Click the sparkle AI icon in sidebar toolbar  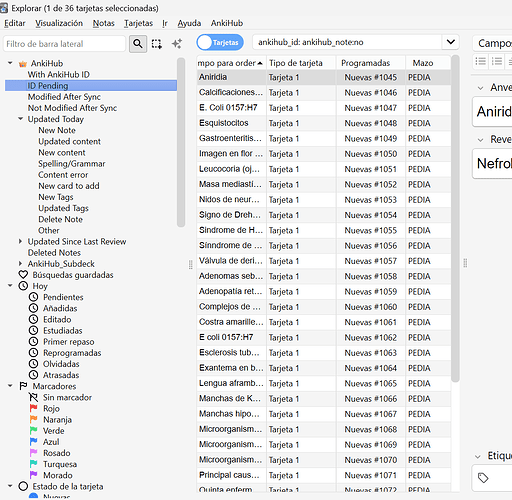177,44
